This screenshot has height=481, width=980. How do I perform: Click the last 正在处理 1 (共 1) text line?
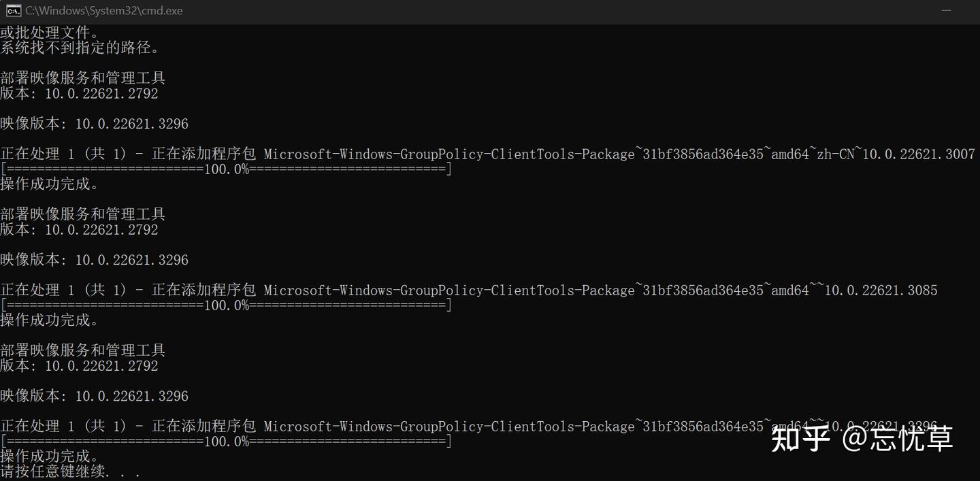(x=469, y=427)
